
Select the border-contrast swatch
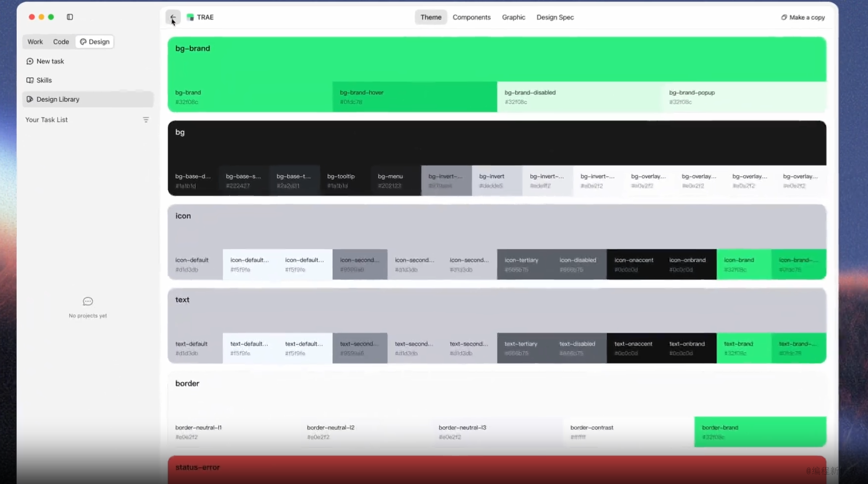tap(629, 432)
